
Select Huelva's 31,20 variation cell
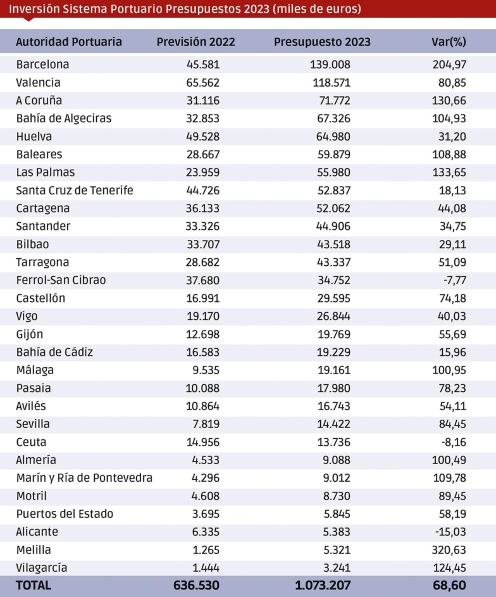(452, 136)
